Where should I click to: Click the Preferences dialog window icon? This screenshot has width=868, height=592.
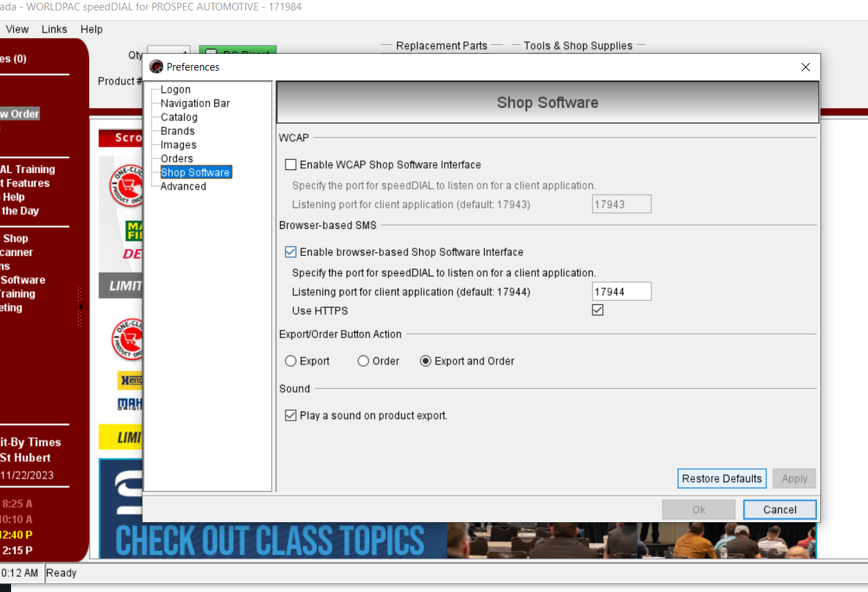pyautogui.click(x=157, y=67)
